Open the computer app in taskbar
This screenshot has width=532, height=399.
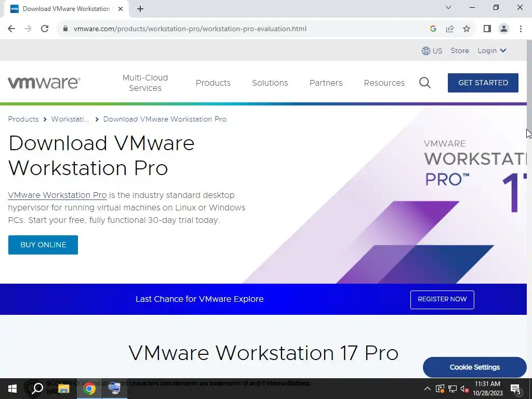point(115,389)
